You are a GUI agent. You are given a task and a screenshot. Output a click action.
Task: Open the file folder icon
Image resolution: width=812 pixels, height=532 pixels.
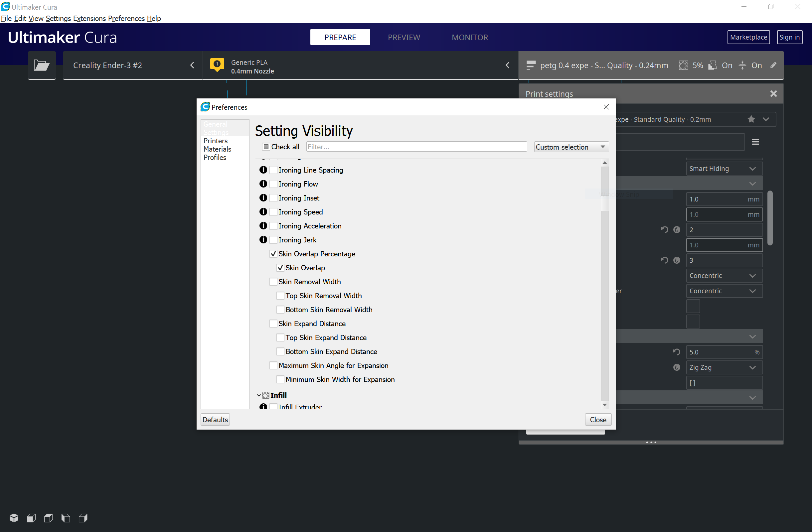point(42,65)
